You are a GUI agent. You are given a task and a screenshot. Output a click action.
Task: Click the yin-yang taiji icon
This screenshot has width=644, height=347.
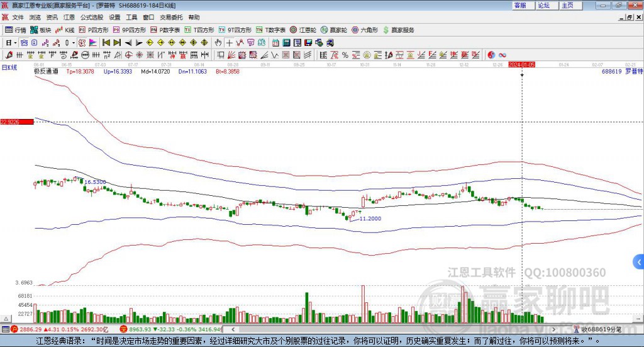click(x=491, y=55)
